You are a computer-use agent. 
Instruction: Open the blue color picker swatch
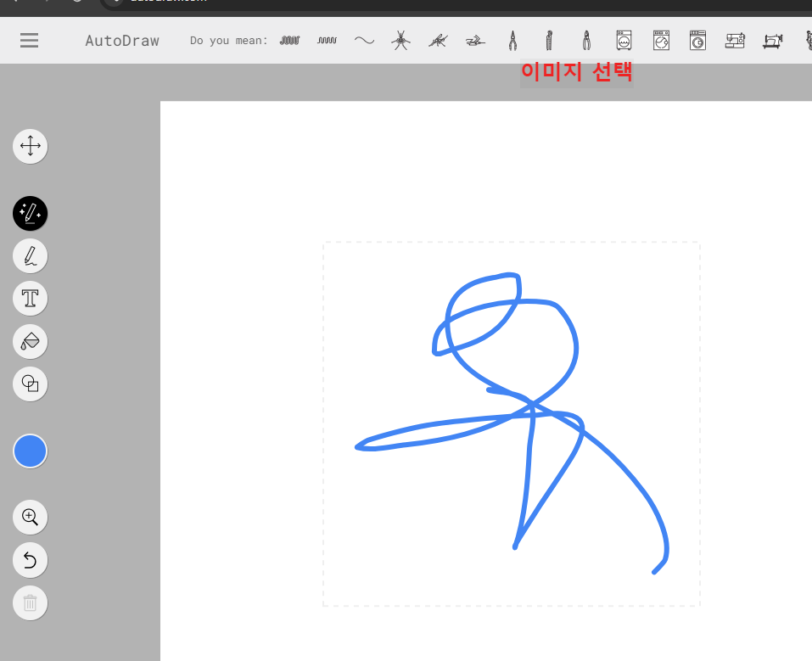point(30,451)
